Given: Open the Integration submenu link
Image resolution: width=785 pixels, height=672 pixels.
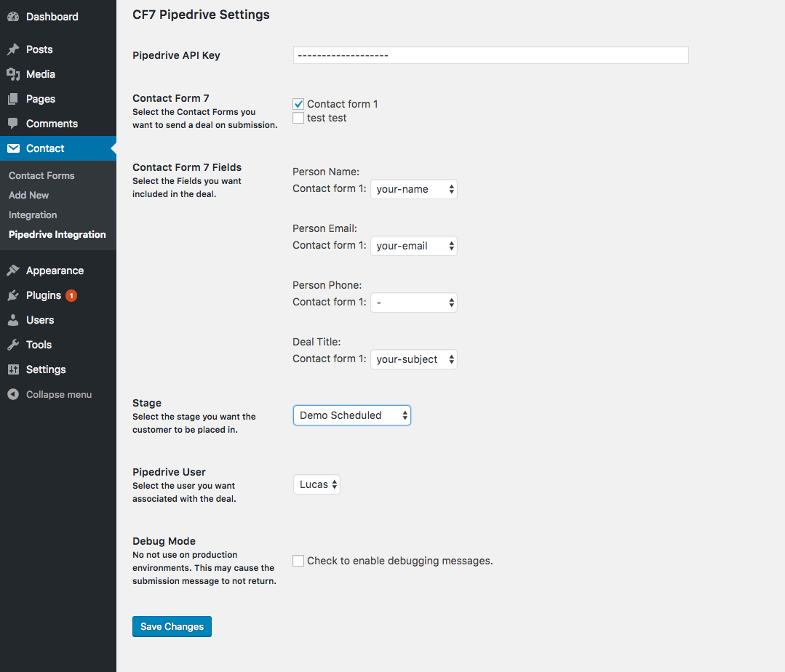Looking at the screenshot, I should coord(33,215).
